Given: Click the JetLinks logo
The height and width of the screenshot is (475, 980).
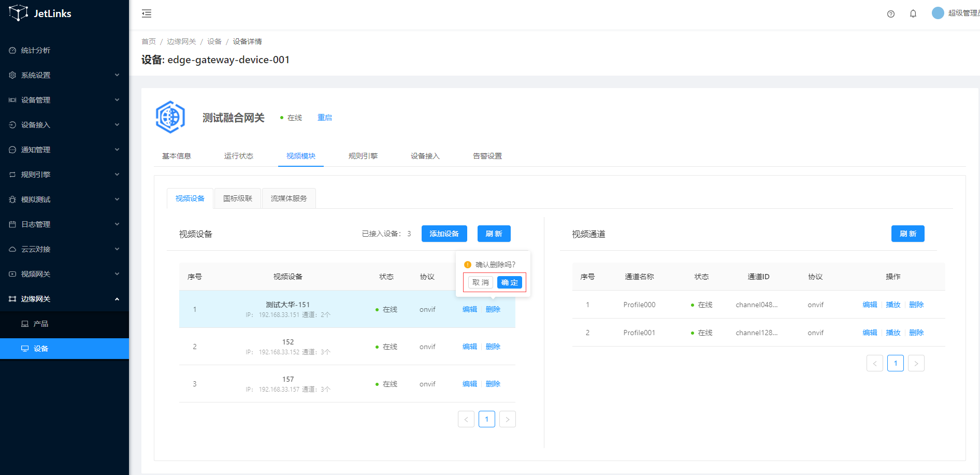Looking at the screenshot, I should pyautogui.click(x=40, y=13).
